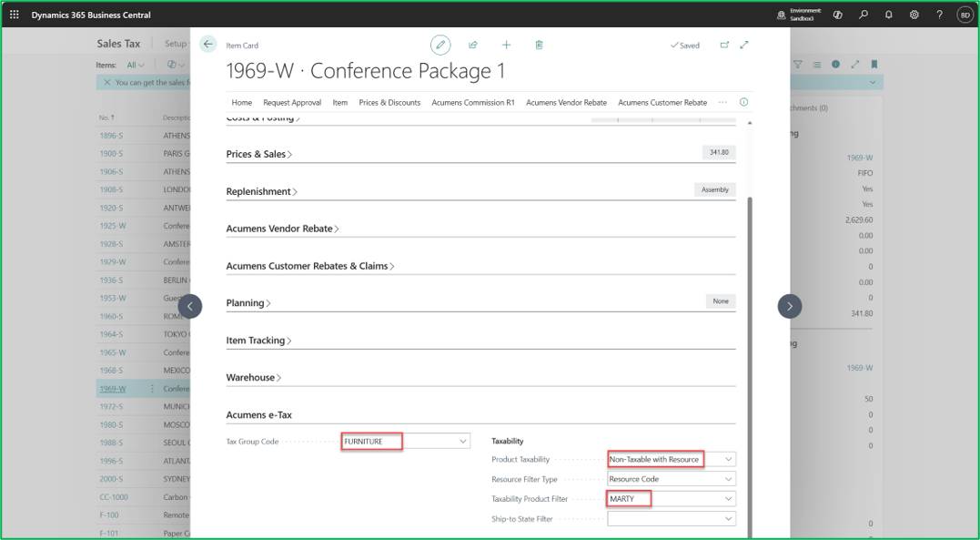Show more actions with the ellipsis
Screen dimensions: 980x540
pos(722,103)
